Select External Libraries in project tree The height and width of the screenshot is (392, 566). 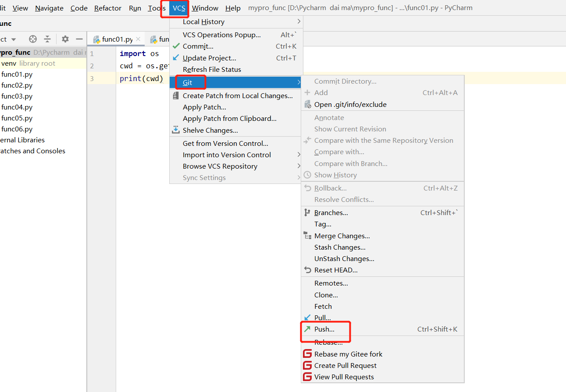(22, 140)
